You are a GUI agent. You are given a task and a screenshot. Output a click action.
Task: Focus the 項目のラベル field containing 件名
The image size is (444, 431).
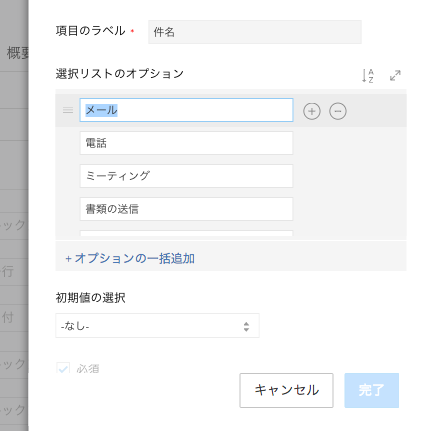pyautogui.click(x=255, y=32)
